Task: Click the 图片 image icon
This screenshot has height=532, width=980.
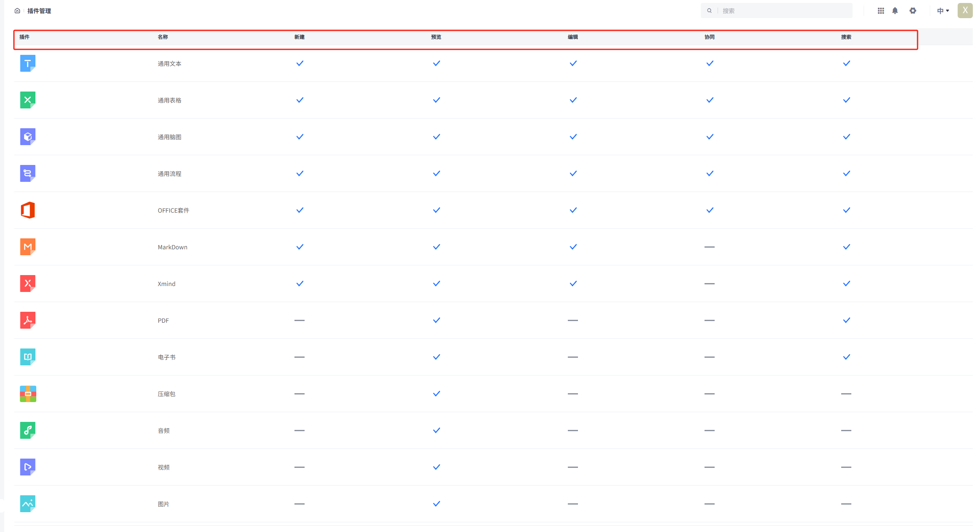Action: [28, 504]
